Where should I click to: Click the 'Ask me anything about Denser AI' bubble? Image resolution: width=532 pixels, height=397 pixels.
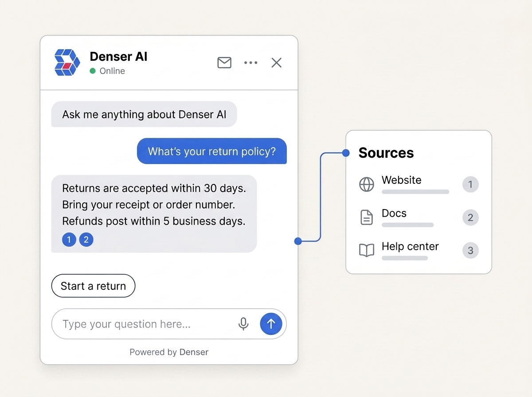(144, 114)
